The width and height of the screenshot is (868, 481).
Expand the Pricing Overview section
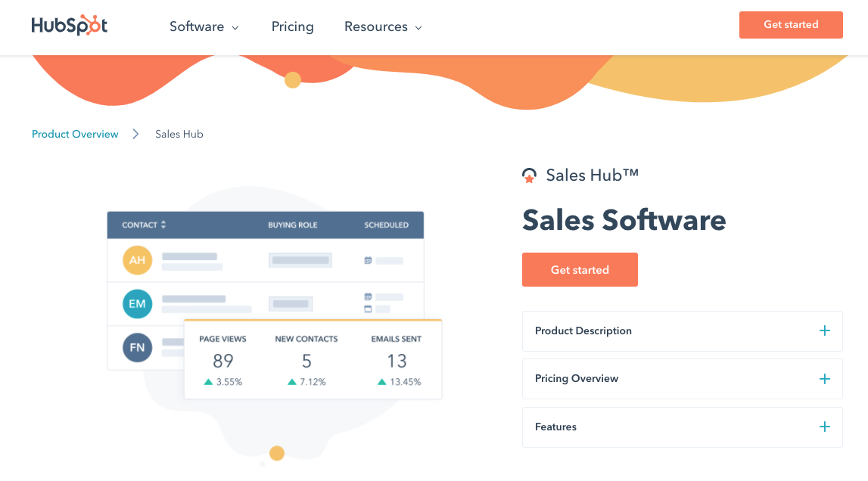[682, 379]
